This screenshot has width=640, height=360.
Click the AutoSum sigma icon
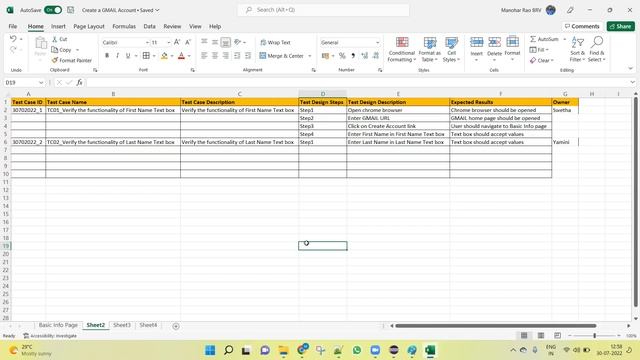533,39
